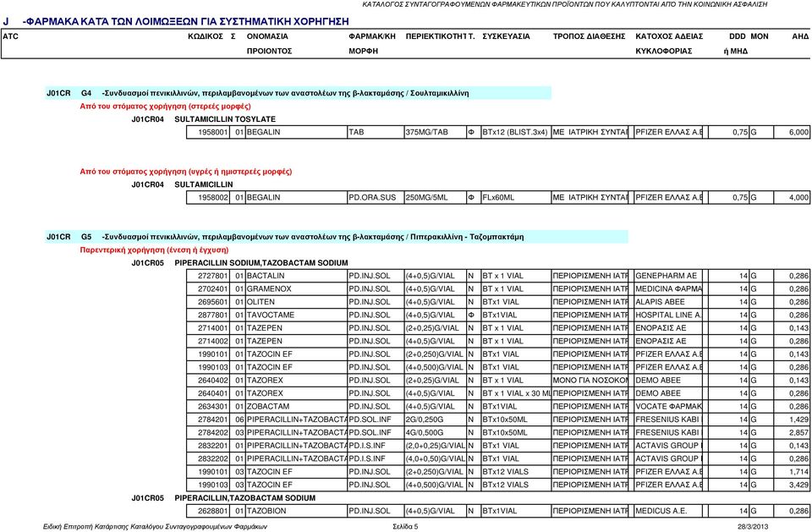Viewport: 812px width, 532px height.
Task: Click the BT x 1 VIAL x 30 ML packaging
Action: point(516,393)
